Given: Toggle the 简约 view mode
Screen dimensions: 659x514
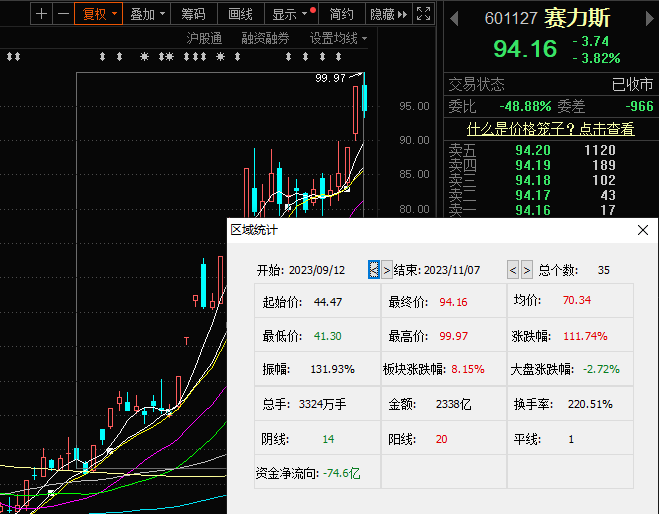Looking at the screenshot, I should (x=341, y=14).
